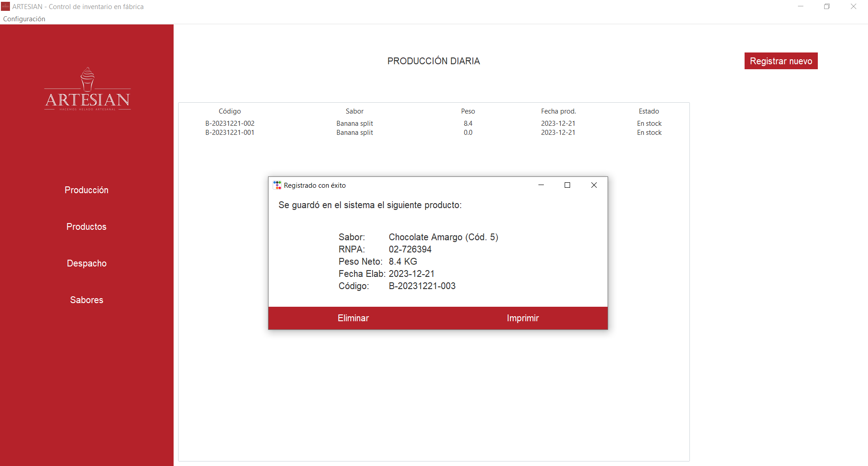This screenshot has width=868, height=466.
Task: Click the ARTESIAN title bar app icon
Action: (5, 6)
